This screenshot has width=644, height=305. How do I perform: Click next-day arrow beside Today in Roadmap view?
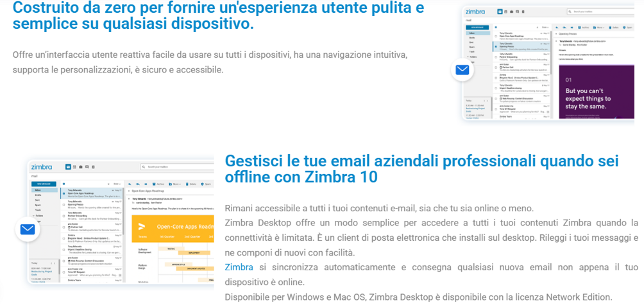point(55,263)
